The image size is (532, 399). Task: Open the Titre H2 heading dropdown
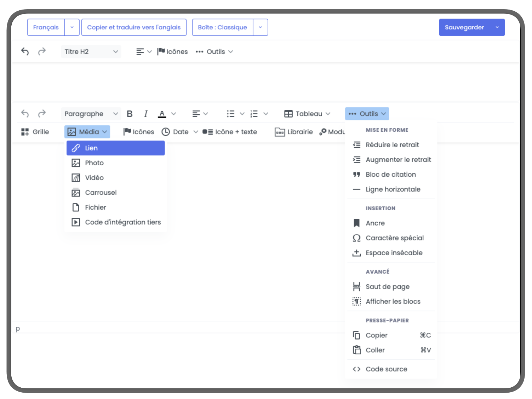pyautogui.click(x=91, y=52)
